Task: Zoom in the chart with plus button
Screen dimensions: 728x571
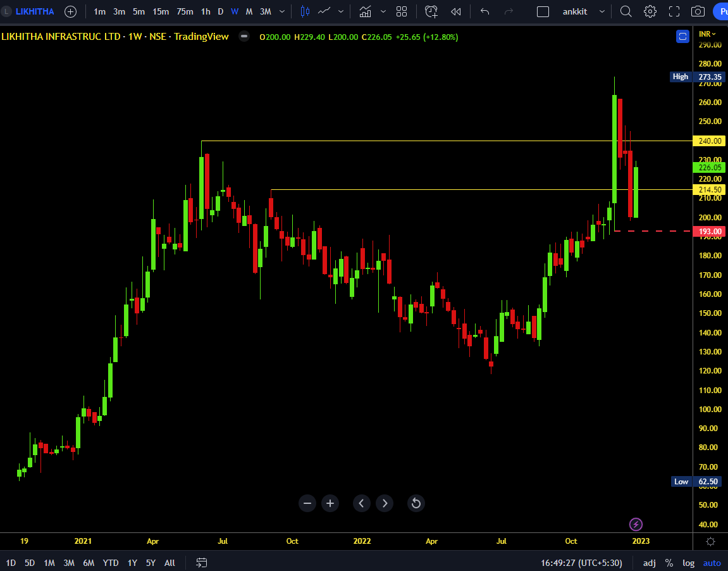Action: pyautogui.click(x=330, y=503)
